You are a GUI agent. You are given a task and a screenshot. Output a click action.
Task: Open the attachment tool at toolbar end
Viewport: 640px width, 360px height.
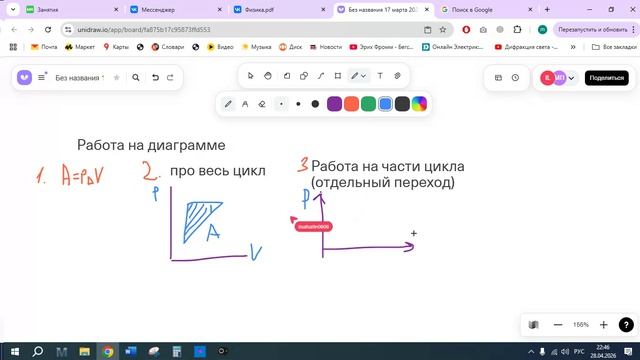tap(397, 76)
